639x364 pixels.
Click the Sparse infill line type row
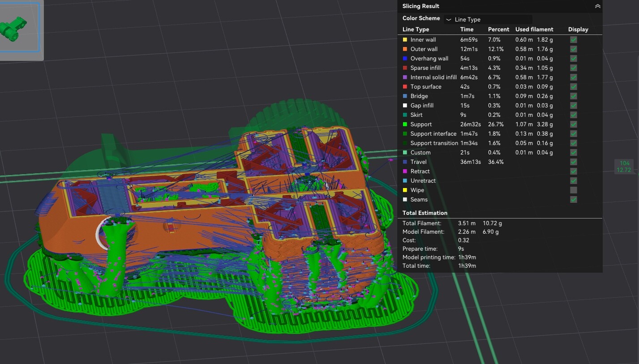coord(500,68)
